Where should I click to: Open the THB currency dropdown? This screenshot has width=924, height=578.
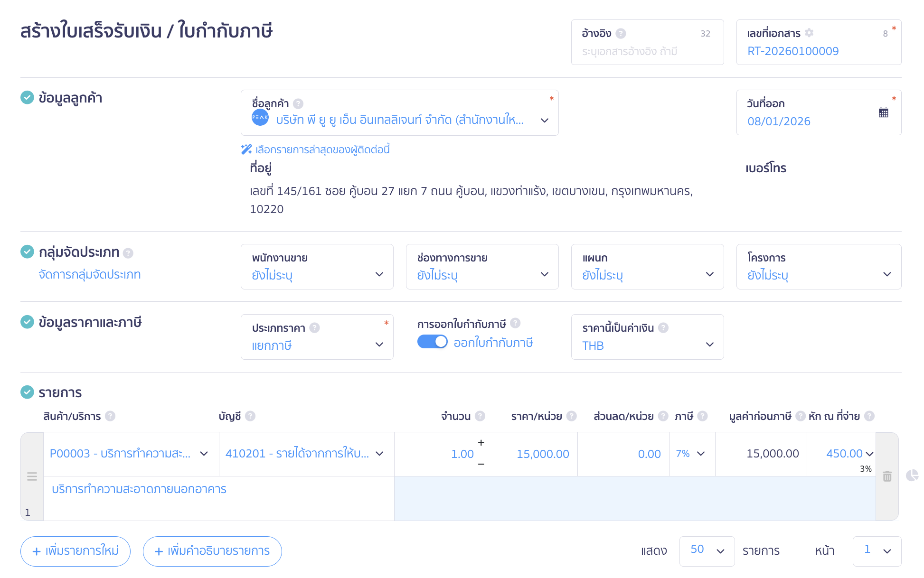(x=647, y=337)
